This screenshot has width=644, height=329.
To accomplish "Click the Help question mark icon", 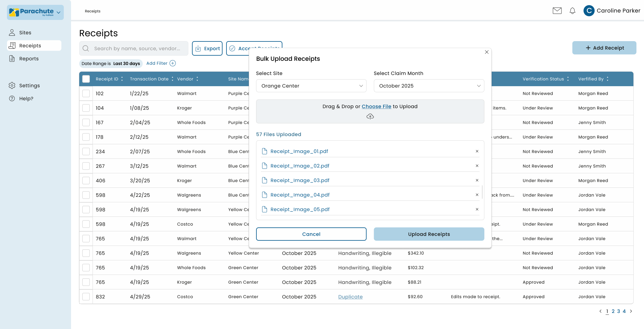I will pos(12,99).
